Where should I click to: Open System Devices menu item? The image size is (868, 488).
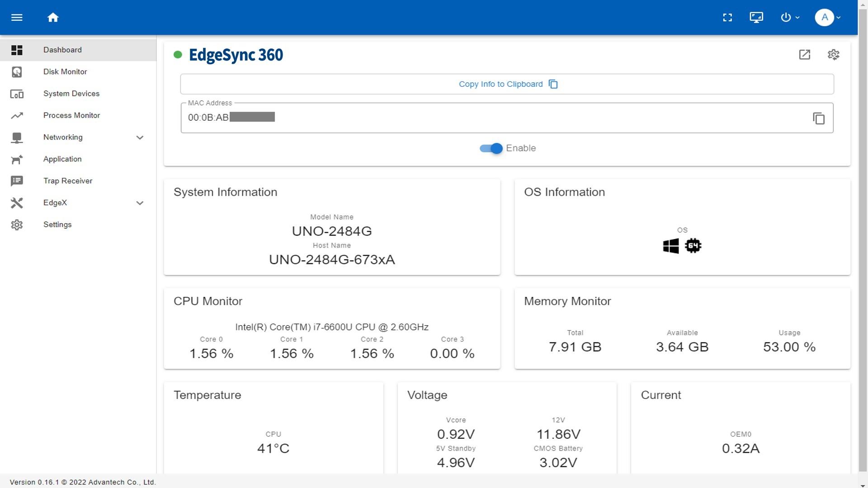pyautogui.click(x=71, y=94)
